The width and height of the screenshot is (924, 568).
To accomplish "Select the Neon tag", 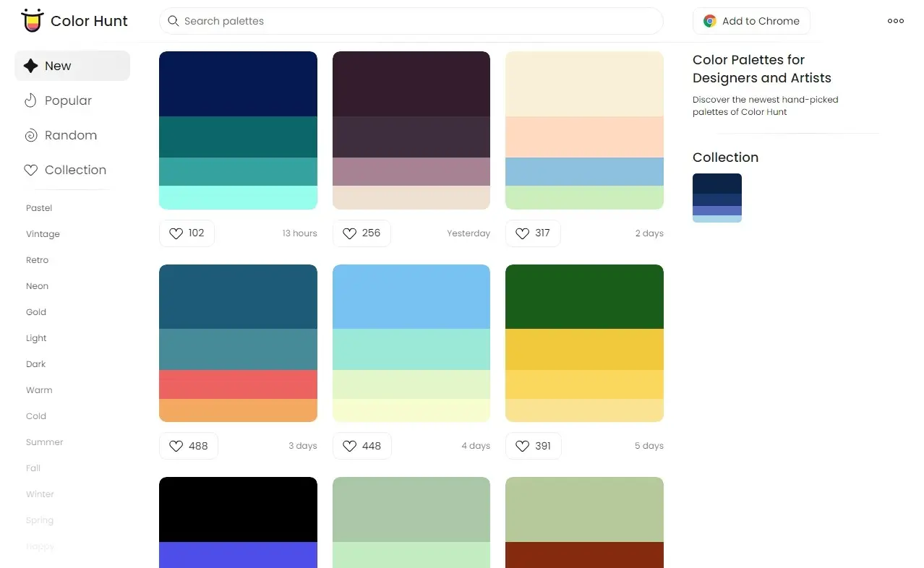I will click(x=37, y=286).
